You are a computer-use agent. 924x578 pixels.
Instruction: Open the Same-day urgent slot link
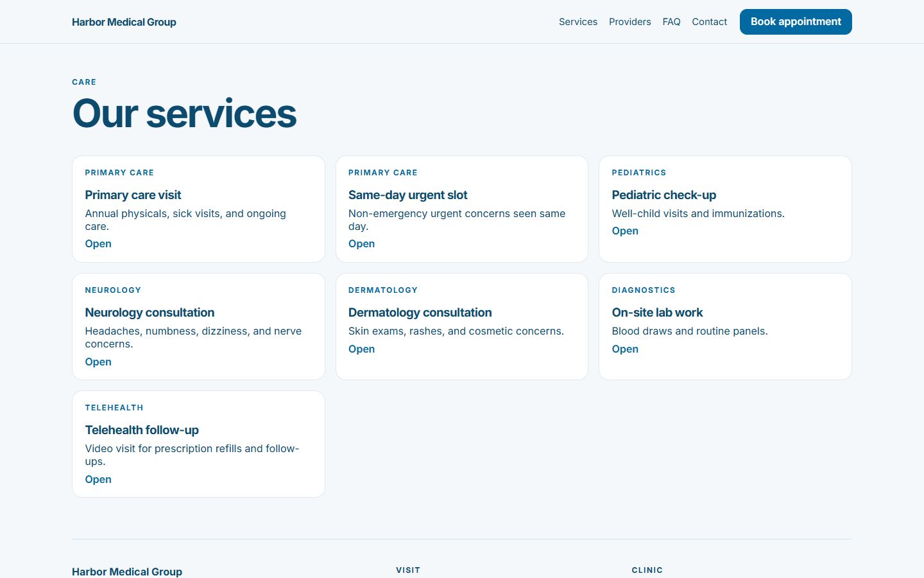(x=361, y=244)
